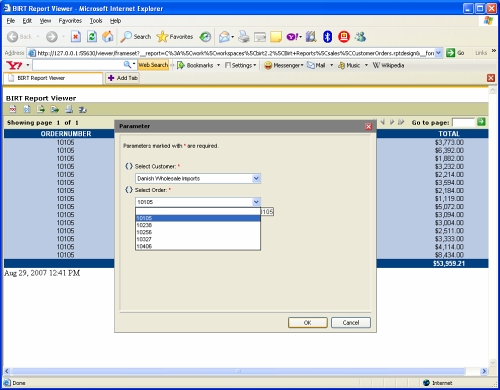
Task: Open the History icon in toolbar
Action: (205, 37)
